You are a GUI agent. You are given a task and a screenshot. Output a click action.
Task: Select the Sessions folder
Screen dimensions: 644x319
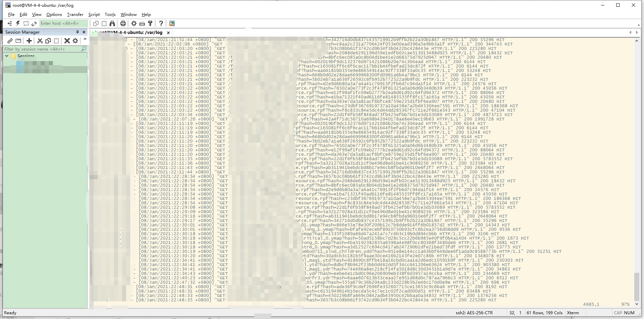[26, 56]
